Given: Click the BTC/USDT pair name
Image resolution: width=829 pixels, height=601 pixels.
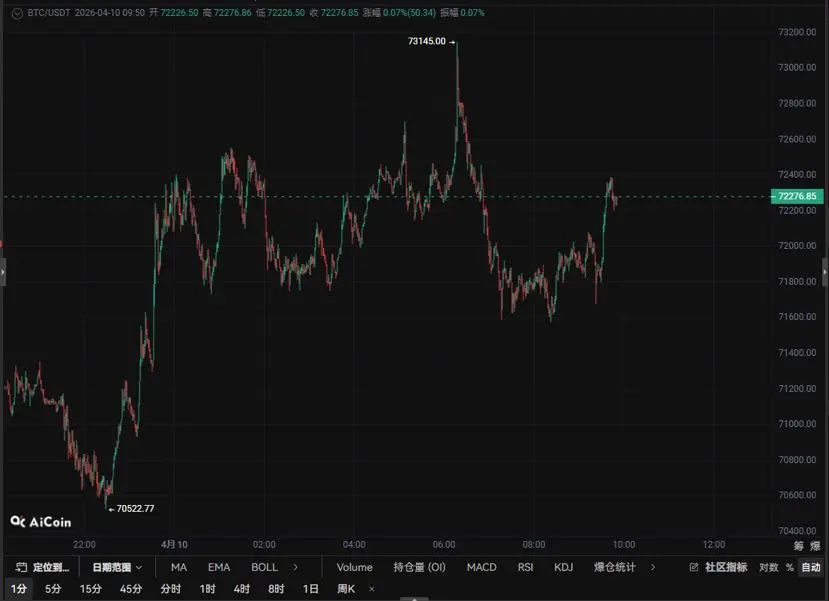Looking at the screenshot, I should [49, 13].
